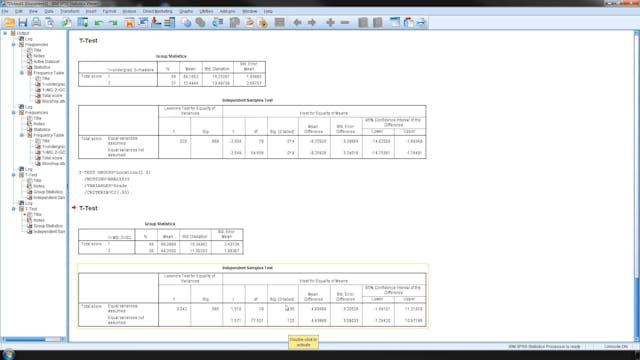
Task: Select the topmost Log item in outline
Action: (25, 39)
